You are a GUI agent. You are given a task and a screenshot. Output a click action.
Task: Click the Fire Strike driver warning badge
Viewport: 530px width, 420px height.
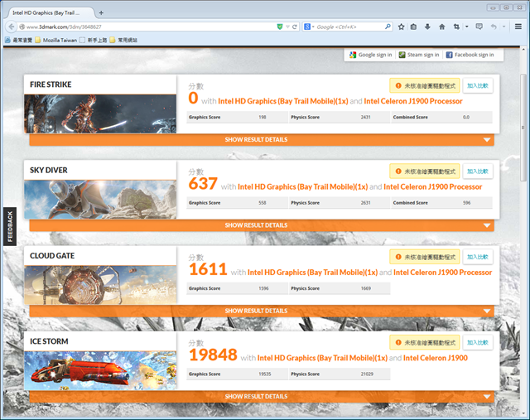[425, 85]
